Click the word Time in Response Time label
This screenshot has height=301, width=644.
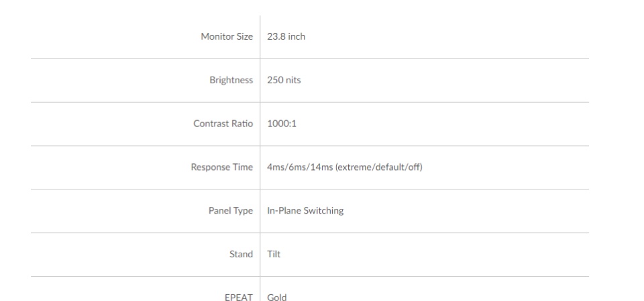tap(243, 167)
